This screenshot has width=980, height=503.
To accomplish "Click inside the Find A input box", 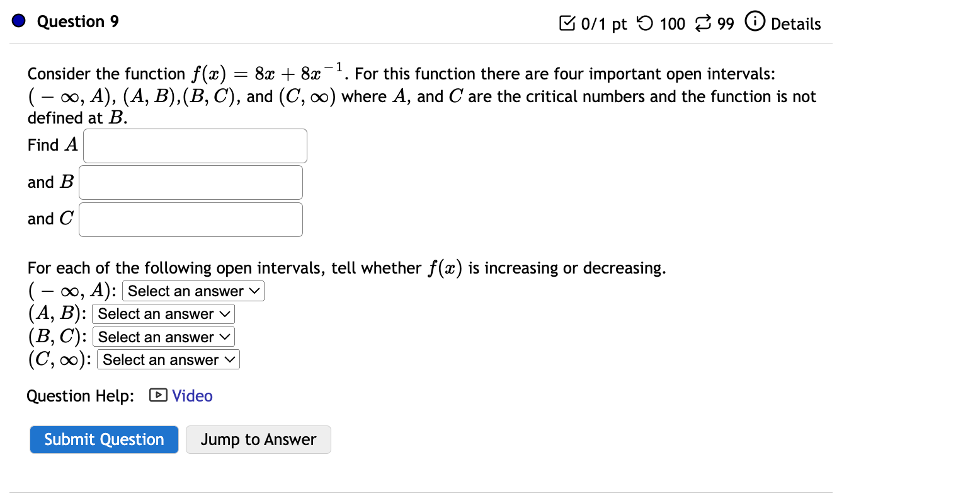I will coord(194,145).
